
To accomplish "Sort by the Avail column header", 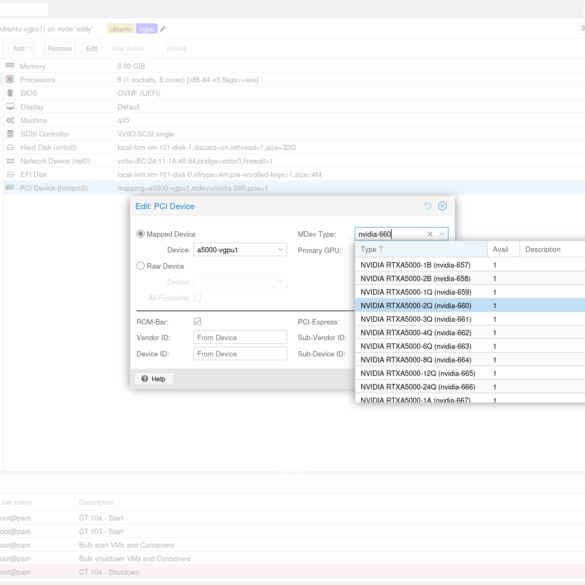I will click(503, 249).
